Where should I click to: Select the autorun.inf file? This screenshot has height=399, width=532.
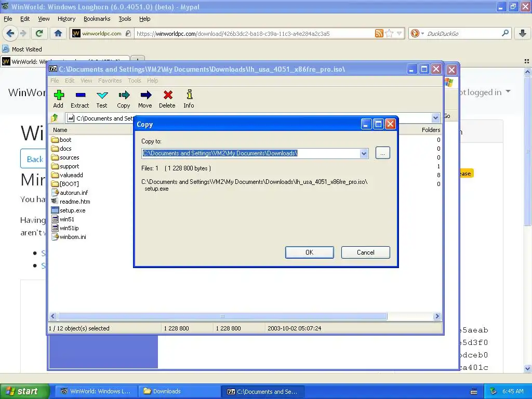70,193
